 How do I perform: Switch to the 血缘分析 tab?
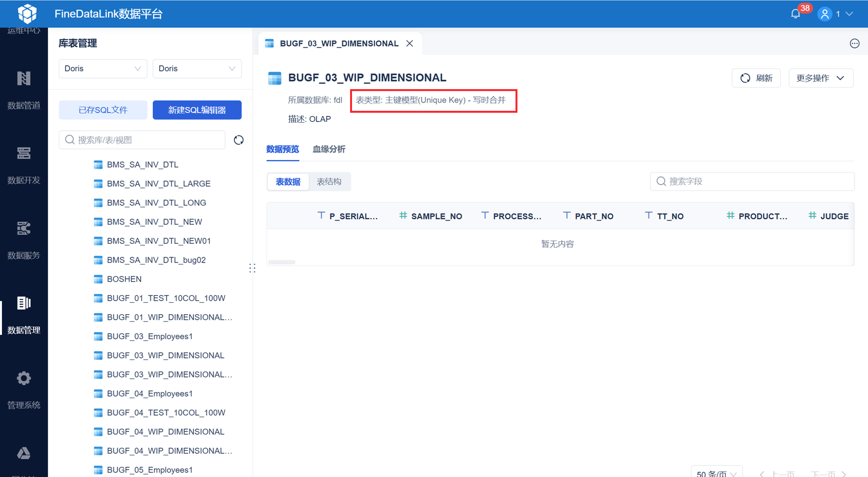pyautogui.click(x=329, y=149)
